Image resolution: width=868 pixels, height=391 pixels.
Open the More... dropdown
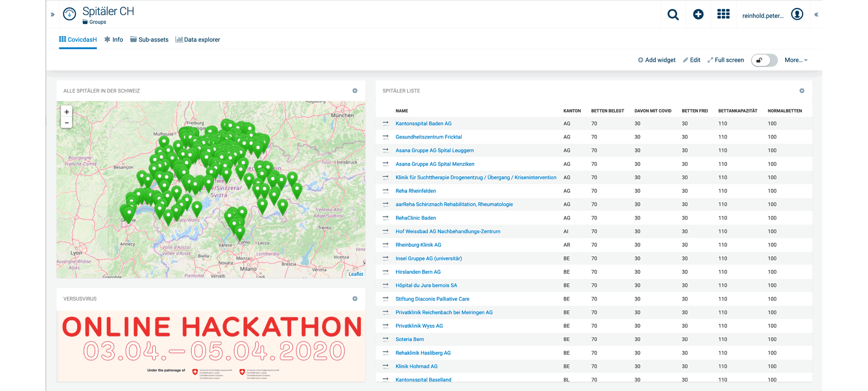point(796,60)
